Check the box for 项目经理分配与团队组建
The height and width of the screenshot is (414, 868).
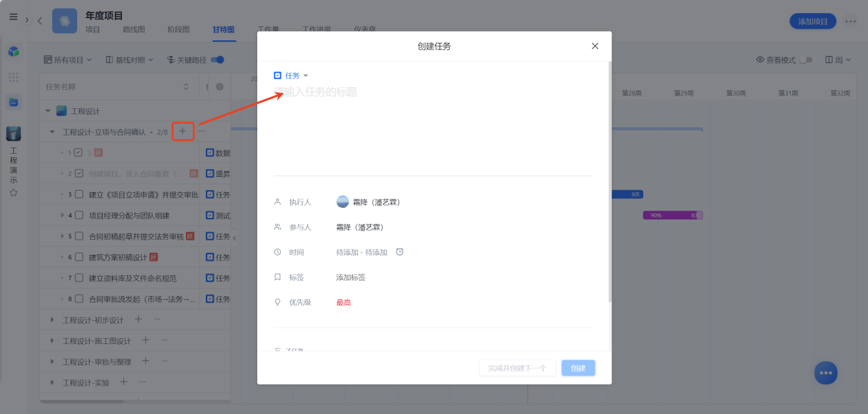(78, 215)
